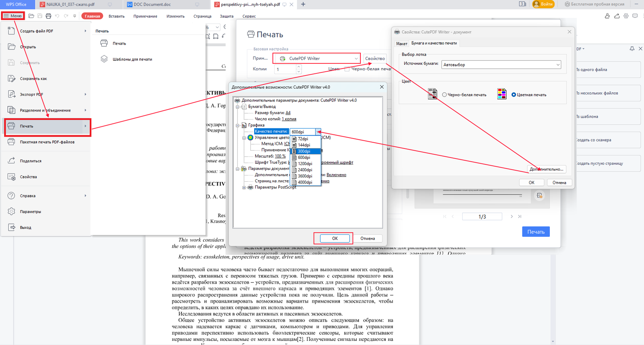Click Бесплатная пробная версия link
This screenshot has width=644, height=345.
point(594,4)
